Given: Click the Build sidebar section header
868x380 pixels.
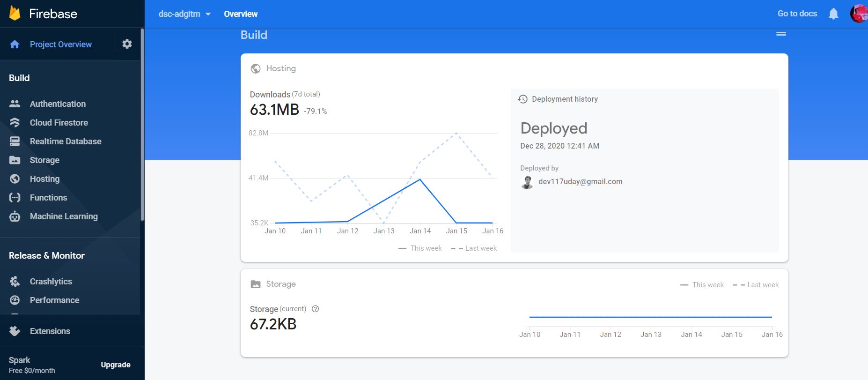Looking at the screenshot, I should (19, 78).
